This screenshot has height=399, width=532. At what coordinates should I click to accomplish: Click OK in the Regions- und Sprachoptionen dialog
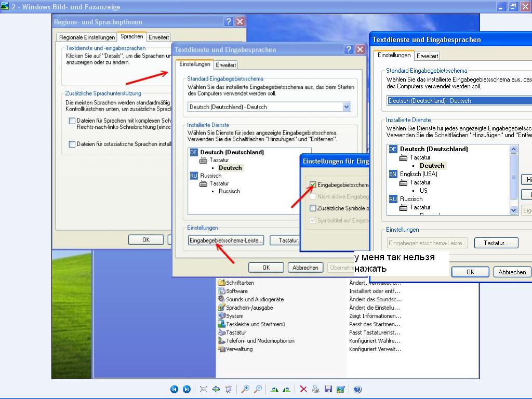[146, 240]
